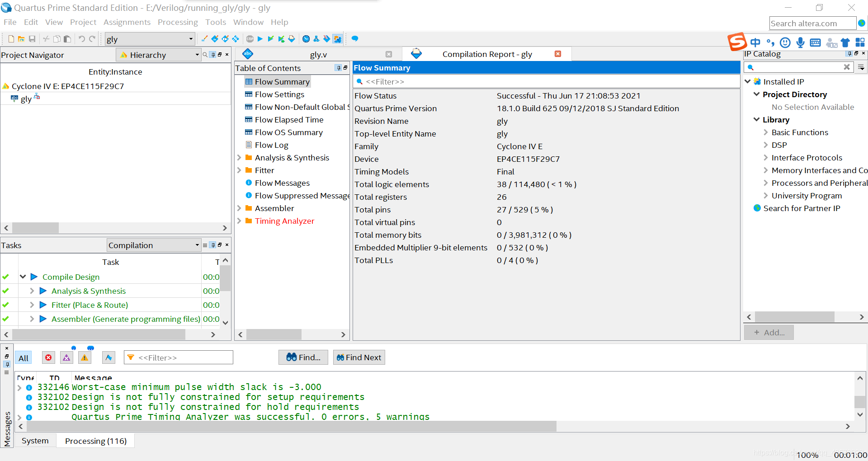Open Flow Messages report item

coord(282,183)
